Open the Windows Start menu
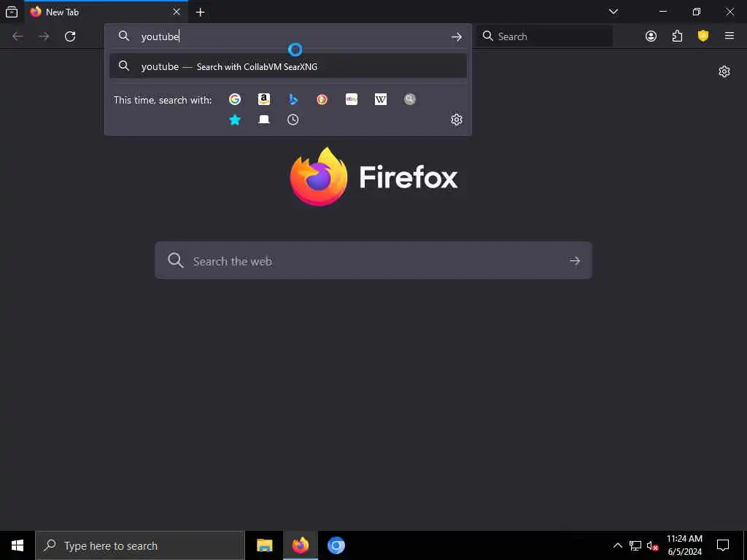The width and height of the screenshot is (747, 560). [18, 545]
